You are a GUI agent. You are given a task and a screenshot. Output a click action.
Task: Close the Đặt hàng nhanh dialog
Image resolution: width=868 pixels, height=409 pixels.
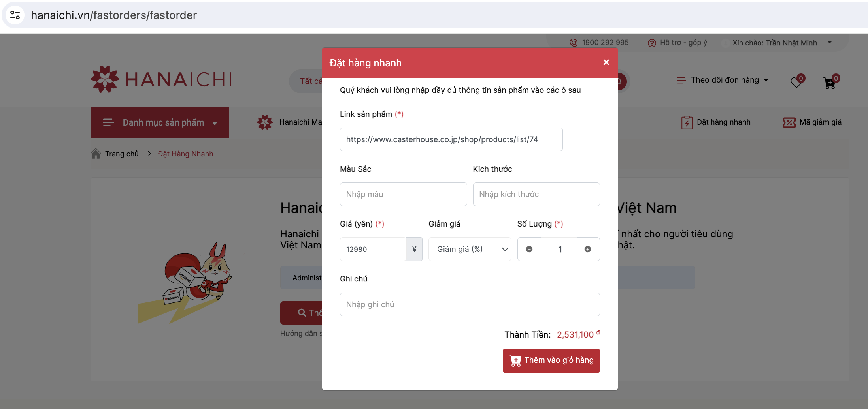pos(606,62)
